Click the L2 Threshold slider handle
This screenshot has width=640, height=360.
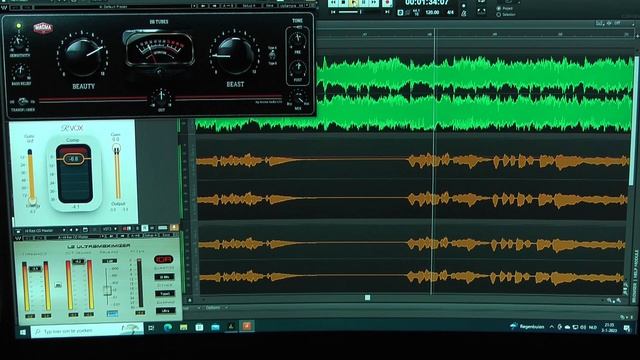(36, 269)
